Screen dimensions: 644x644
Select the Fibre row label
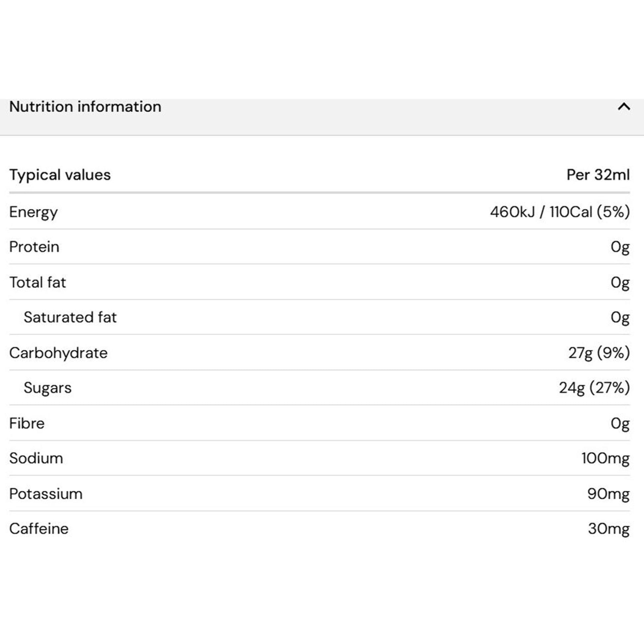pyautogui.click(x=27, y=423)
